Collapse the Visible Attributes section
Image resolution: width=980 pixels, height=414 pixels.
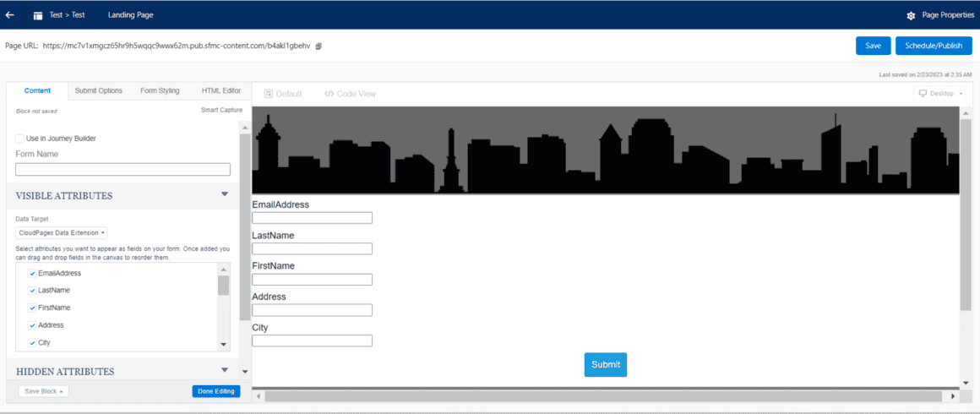pos(225,194)
